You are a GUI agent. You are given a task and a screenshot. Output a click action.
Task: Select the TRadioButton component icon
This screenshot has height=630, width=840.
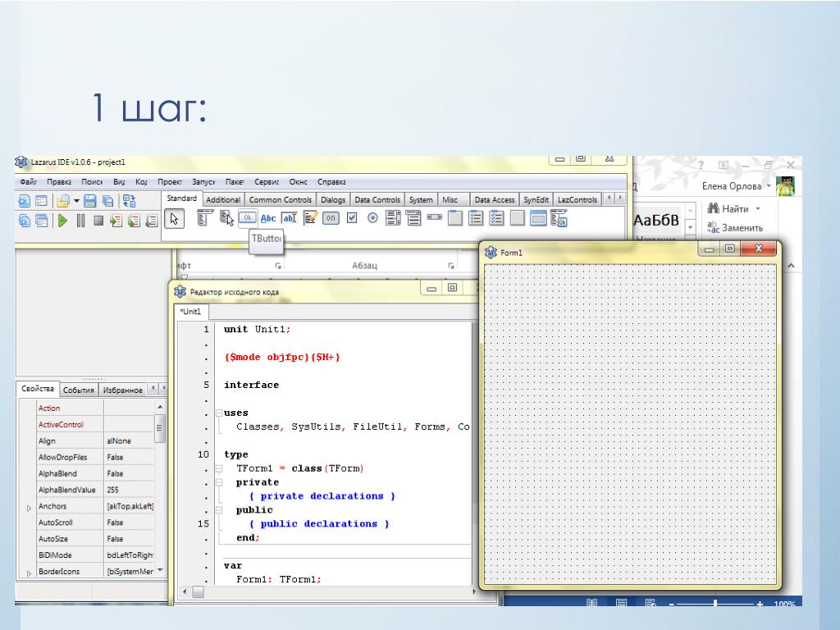[373, 217]
